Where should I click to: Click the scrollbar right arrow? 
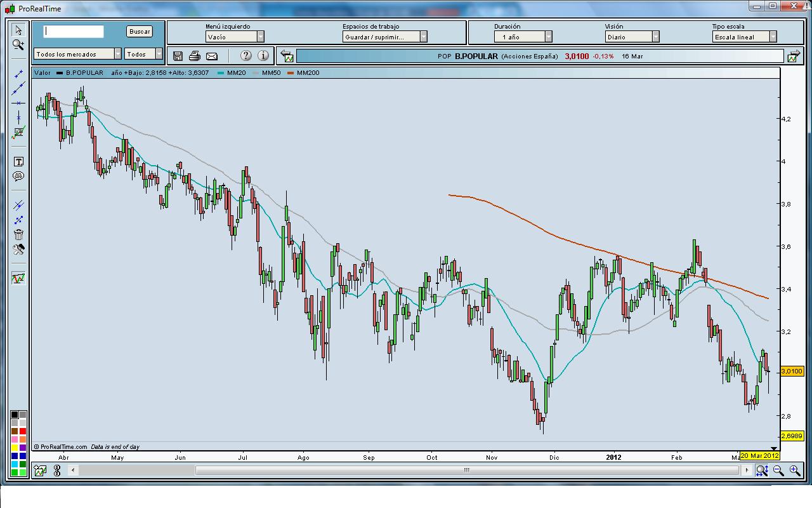748,471
